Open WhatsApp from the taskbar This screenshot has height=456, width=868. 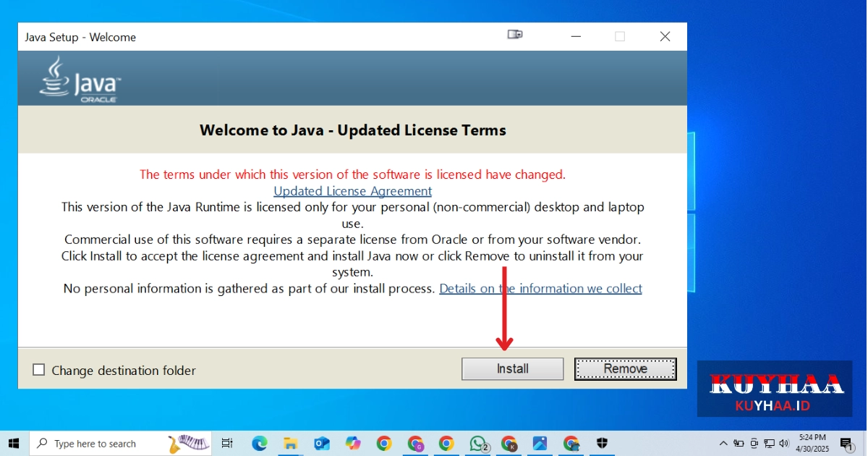[x=478, y=443]
